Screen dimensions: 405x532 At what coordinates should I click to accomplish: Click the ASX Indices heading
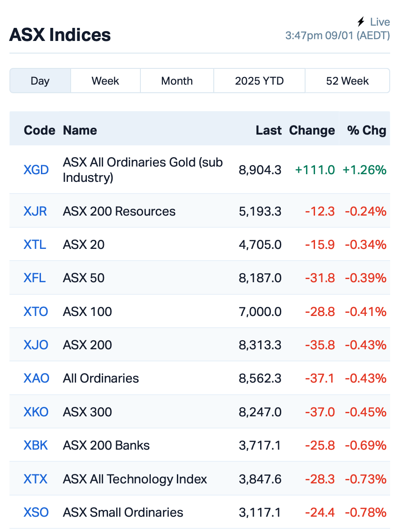coord(60,35)
